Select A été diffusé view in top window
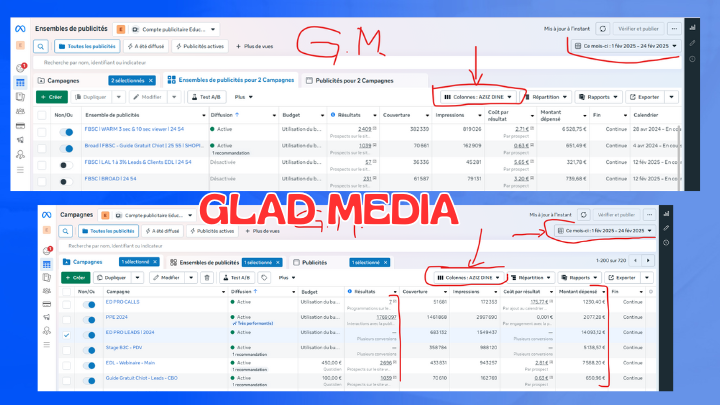720x405 pixels. (x=146, y=46)
